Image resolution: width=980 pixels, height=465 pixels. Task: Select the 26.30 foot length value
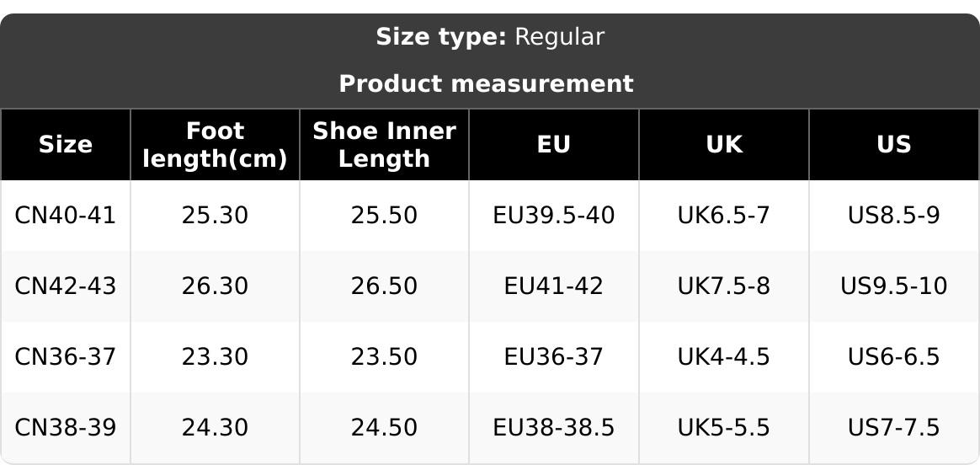pos(215,286)
